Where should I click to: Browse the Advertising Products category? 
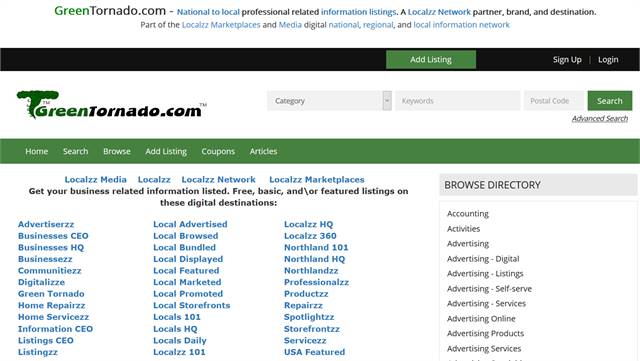click(485, 333)
